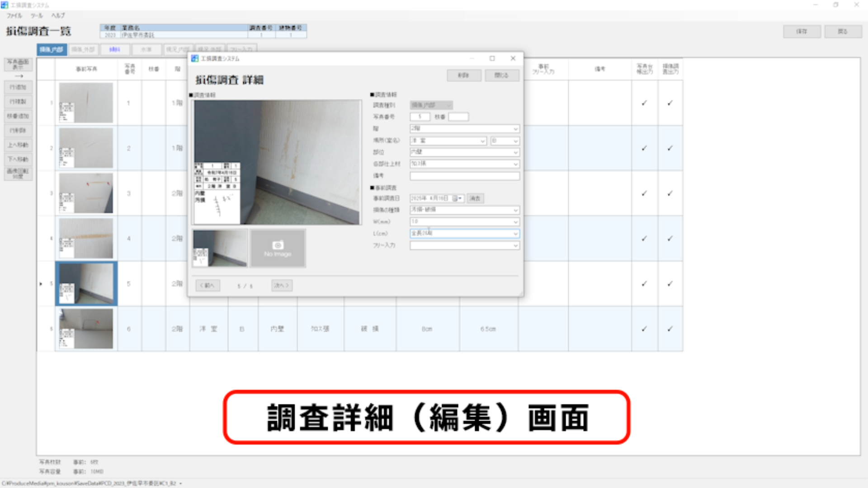
Task: Click the 2023 year cell in the header table
Action: 110,35
